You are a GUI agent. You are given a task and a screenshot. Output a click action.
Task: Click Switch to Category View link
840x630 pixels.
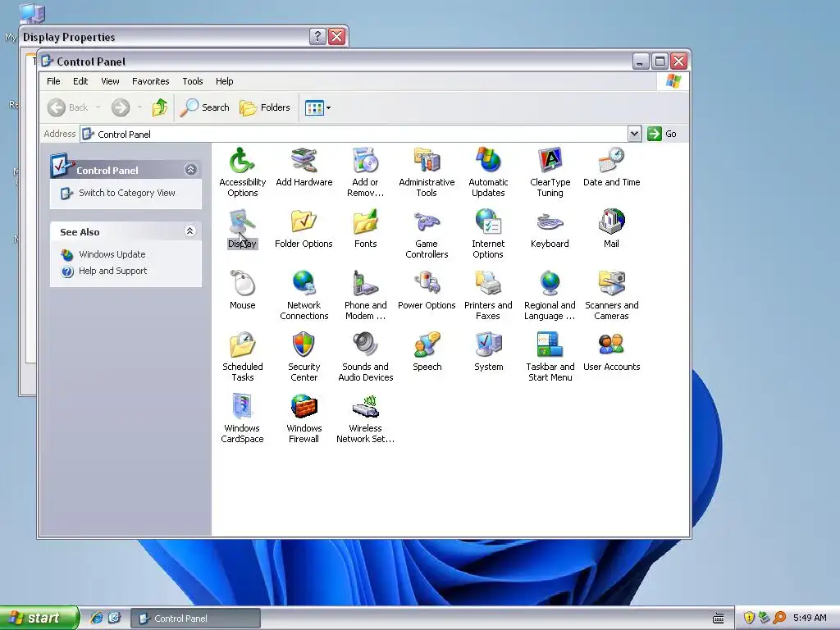click(x=127, y=193)
